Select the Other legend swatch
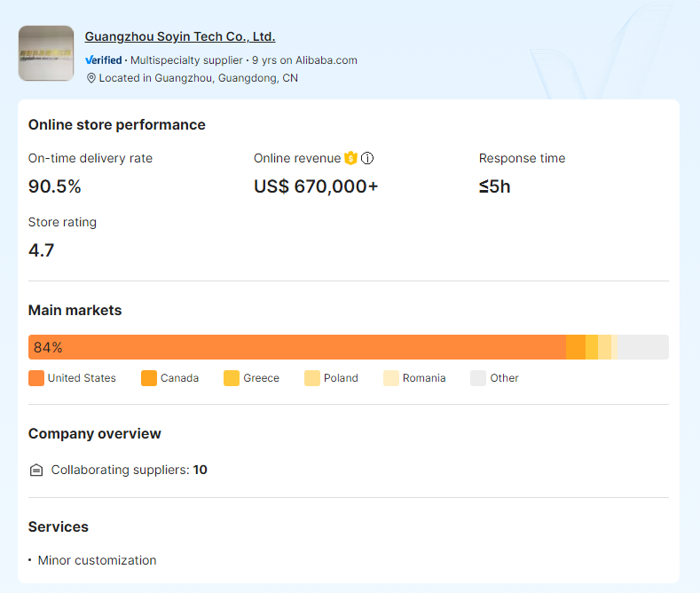The width and height of the screenshot is (700, 593). tap(478, 378)
